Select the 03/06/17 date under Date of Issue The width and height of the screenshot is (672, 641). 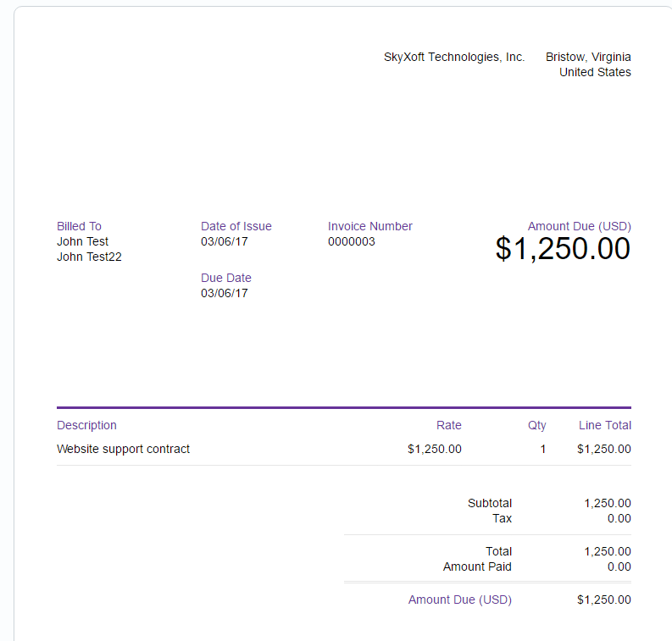coord(225,241)
